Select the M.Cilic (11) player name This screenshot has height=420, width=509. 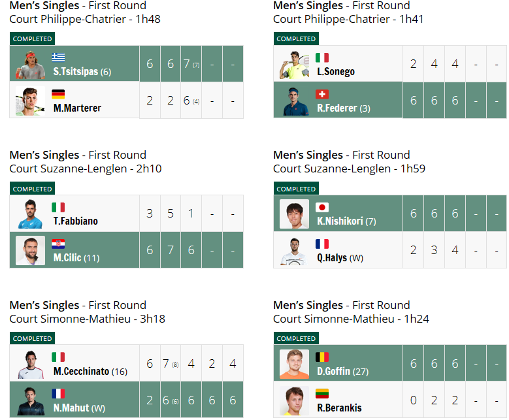pyautogui.click(x=76, y=258)
